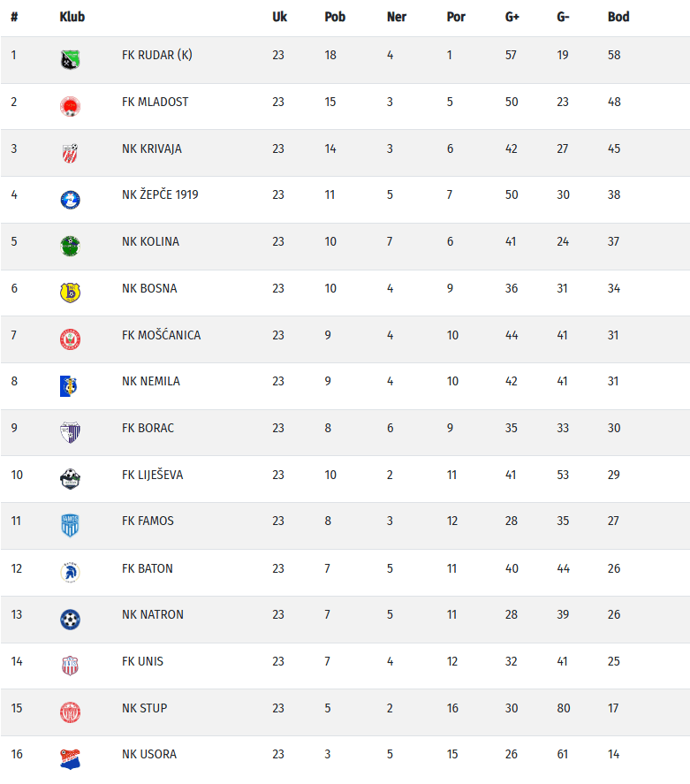Click the NK Natron football crest
This screenshot has width=690, height=784.
click(x=70, y=620)
